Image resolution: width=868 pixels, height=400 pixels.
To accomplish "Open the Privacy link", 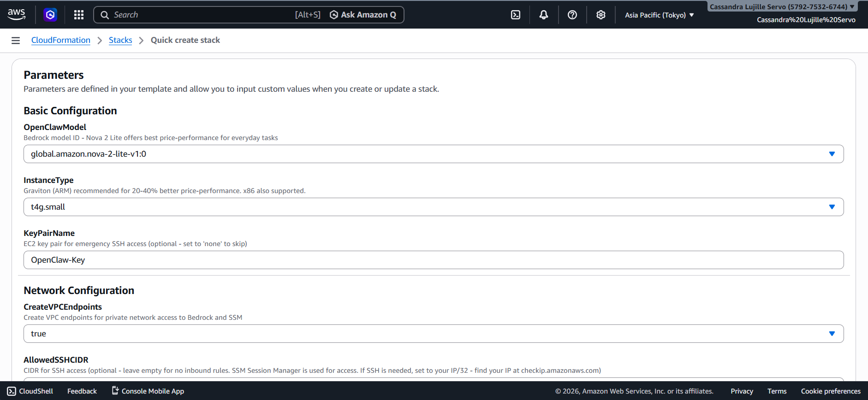I will (742, 391).
